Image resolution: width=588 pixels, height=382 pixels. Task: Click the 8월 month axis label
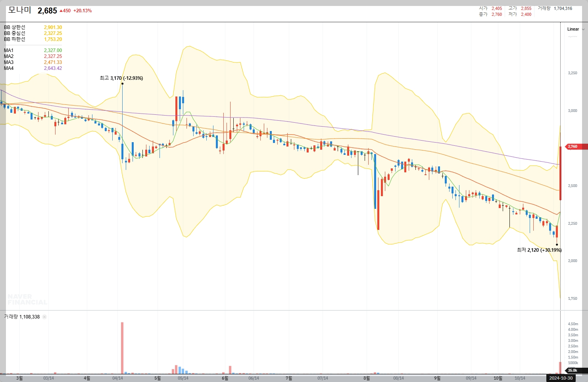point(367,378)
